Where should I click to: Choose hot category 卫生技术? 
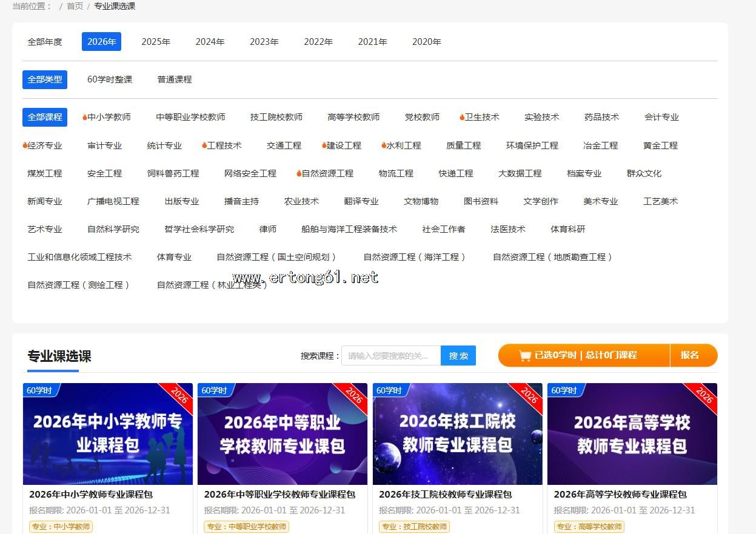[481, 117]
